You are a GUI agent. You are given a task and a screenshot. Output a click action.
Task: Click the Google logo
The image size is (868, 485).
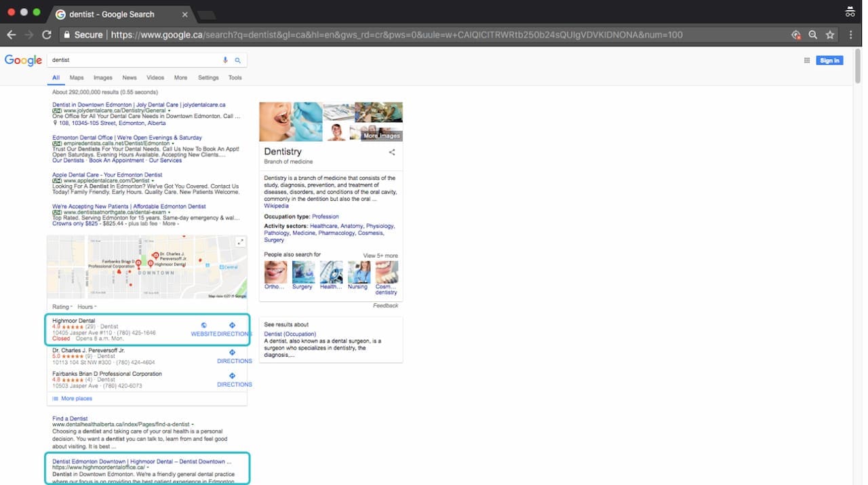coord(23,60)
